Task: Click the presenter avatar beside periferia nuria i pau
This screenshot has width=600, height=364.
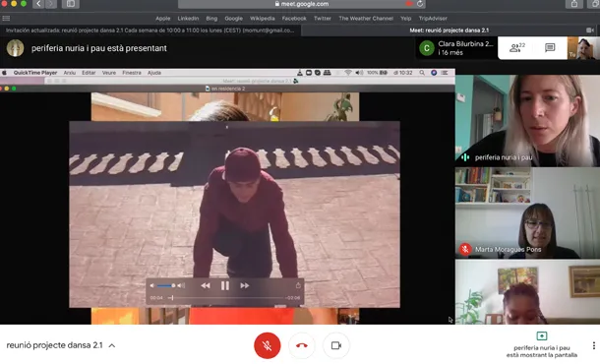Action: [x=16, y=48]
